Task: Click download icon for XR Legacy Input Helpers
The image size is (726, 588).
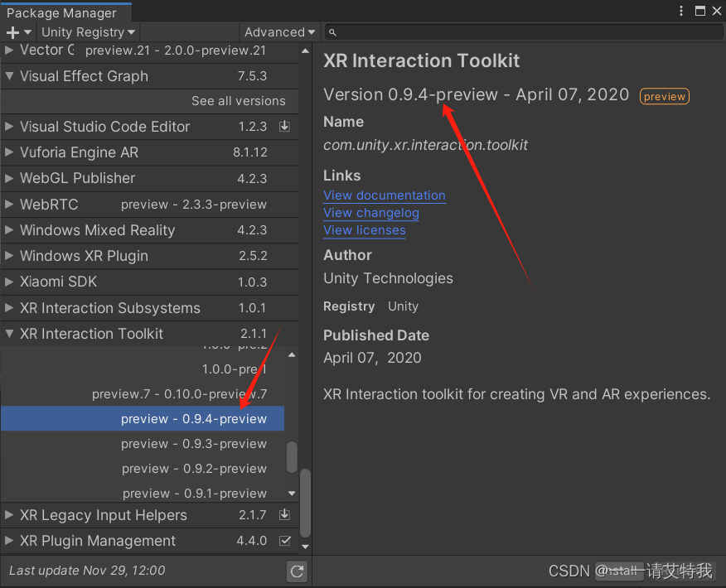Action: pos(284,515)
